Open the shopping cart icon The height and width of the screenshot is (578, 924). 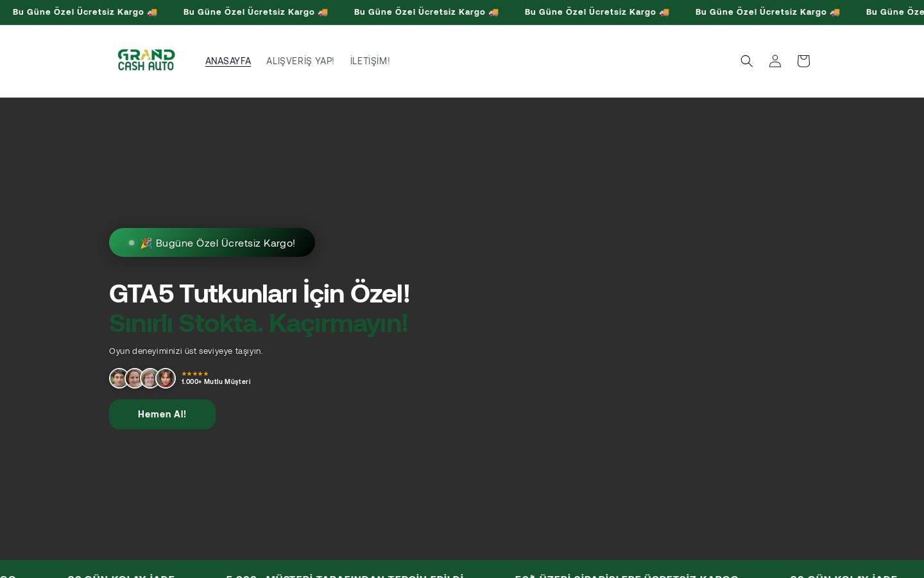pyautogui.click(x=803, y=61)
